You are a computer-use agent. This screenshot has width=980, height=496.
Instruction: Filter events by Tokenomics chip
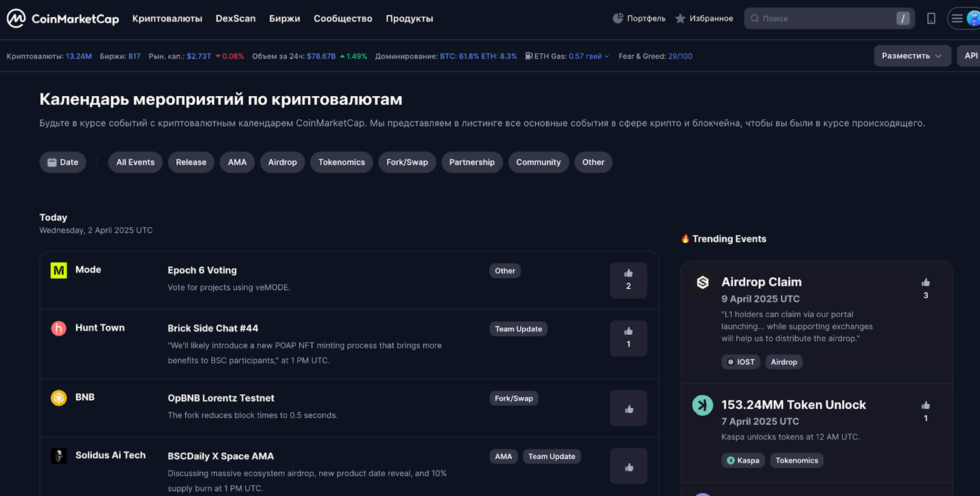click(342, 162)
